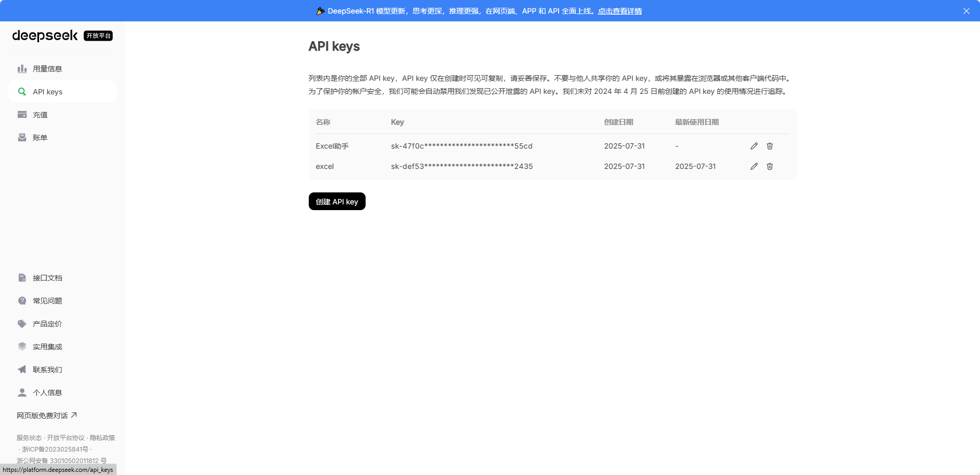Image resolution: width=980 pixels, height=475 pixels.
Task: Open the 实用集成 page
Action: tap(63, 347)
